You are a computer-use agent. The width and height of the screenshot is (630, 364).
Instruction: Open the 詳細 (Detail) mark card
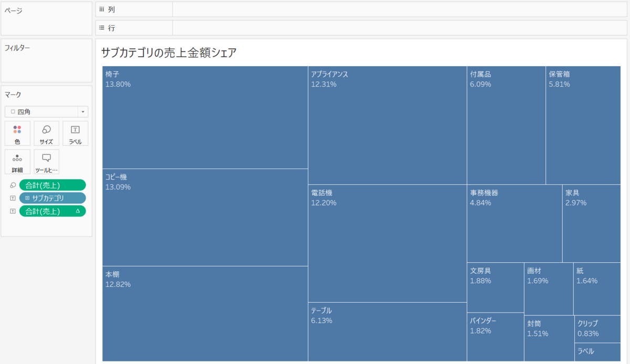click(17, 162)
